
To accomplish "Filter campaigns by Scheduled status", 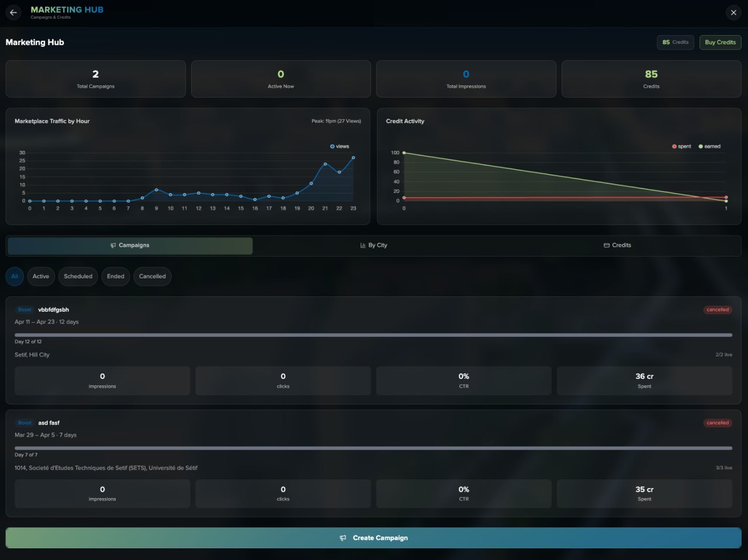I will coord(78,276).
